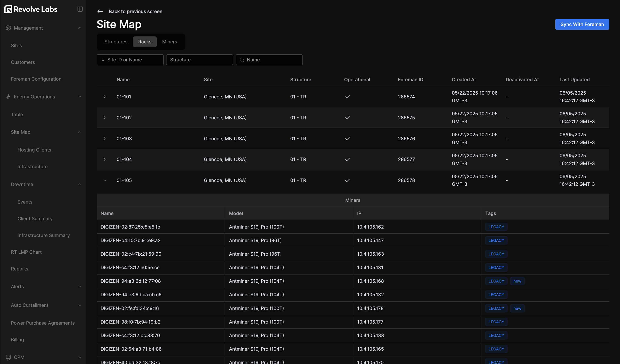620x364 pixels.
Task: Expand the Alerts sidebar section
Action: pyautogui.click(x=80, y=287)
